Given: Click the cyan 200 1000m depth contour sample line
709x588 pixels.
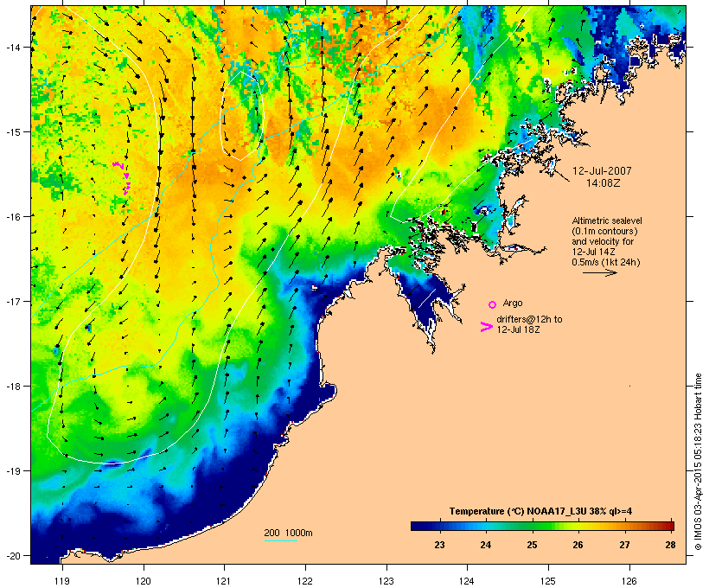Looking at the screenshot, I should pos(280,541).
